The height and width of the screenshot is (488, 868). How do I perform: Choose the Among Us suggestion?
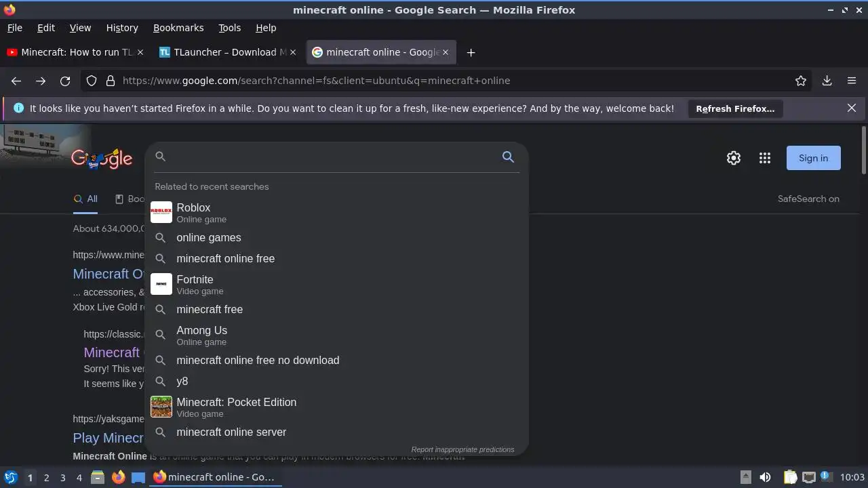coord(336,335)
